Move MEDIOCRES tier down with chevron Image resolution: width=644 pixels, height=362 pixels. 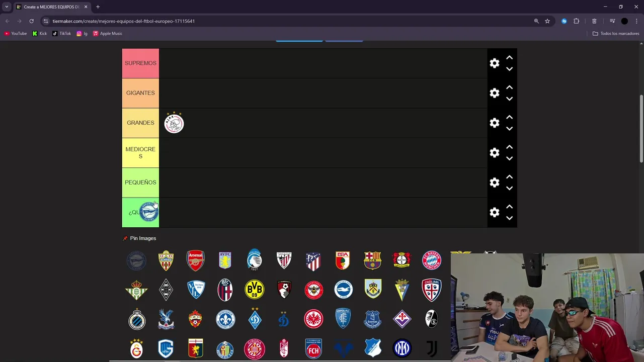click(x=509, y=158)
